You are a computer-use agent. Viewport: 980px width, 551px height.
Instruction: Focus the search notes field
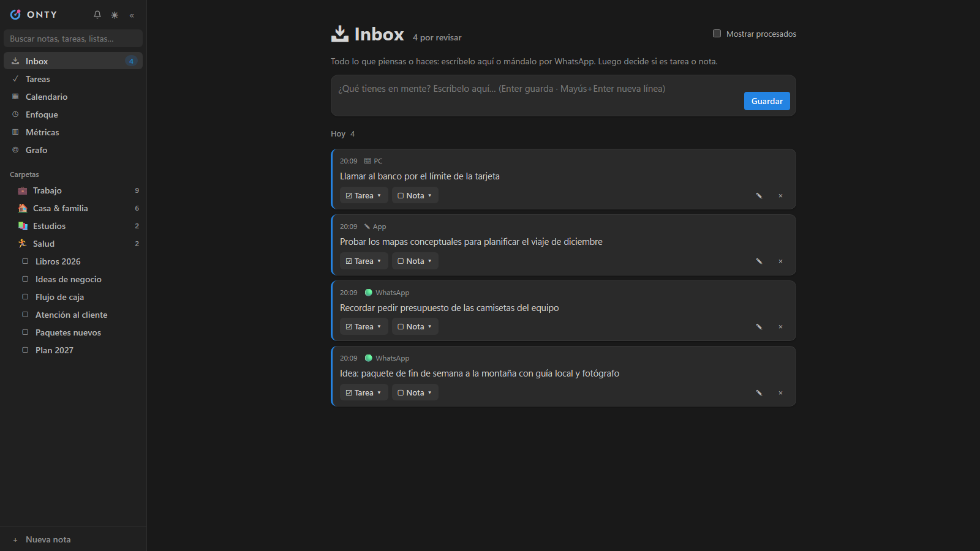click(x=73, y=39)
